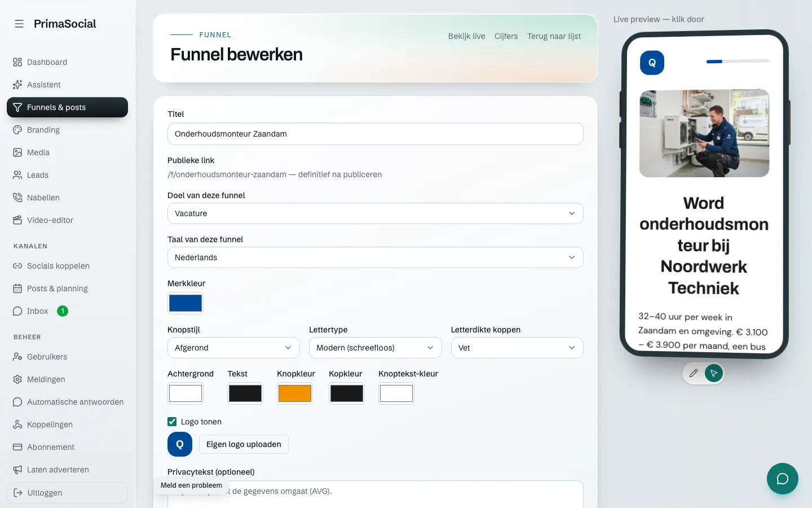Click the public link path /f/onderhoudsmonteur-zaandam
The image size is (812, 508).
pos(227,174)
